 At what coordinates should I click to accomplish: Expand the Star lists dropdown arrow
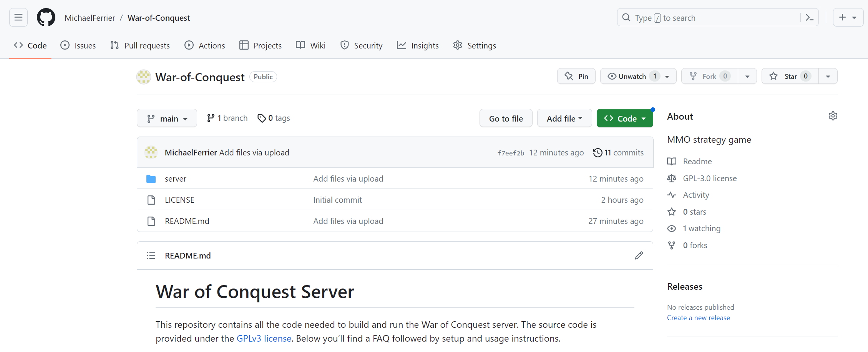click(828, 76)
